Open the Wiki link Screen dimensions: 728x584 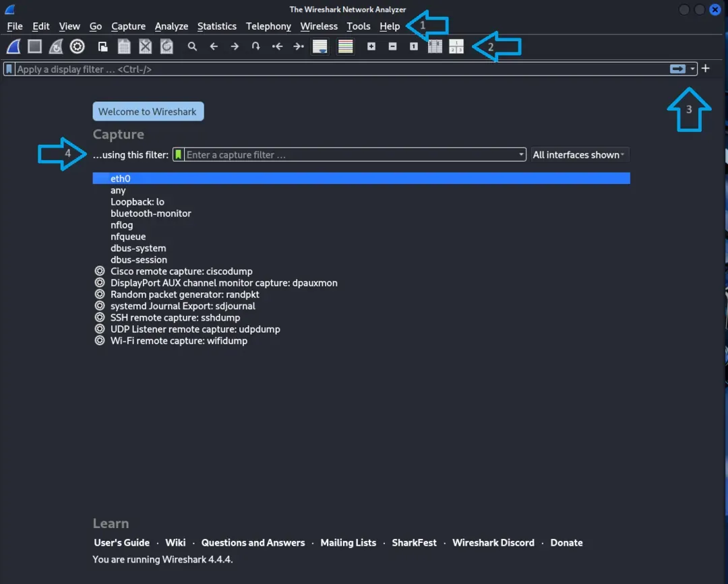pos(175,542)
